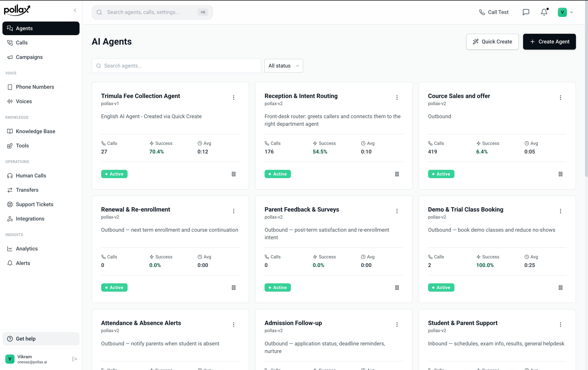Open options menu for Attendance & Absence Alerts
The width and height of the screenshot is (588, 370).
[233, 325]
